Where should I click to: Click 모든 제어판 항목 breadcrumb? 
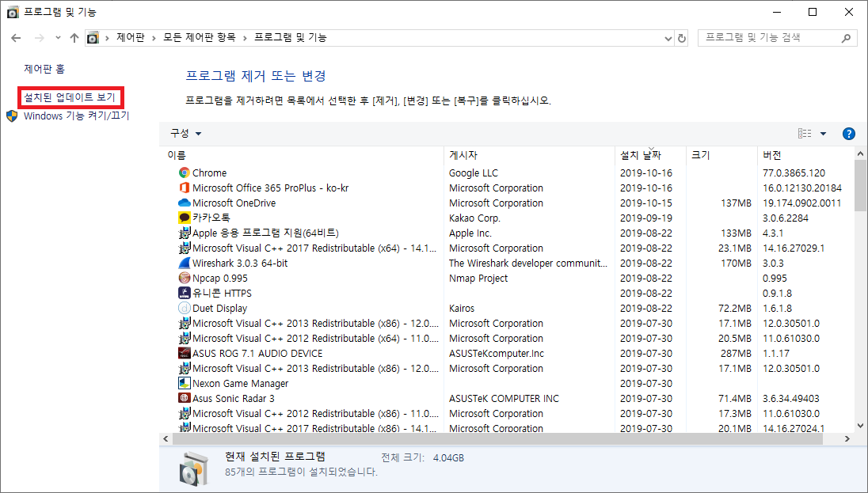[200, 38]
